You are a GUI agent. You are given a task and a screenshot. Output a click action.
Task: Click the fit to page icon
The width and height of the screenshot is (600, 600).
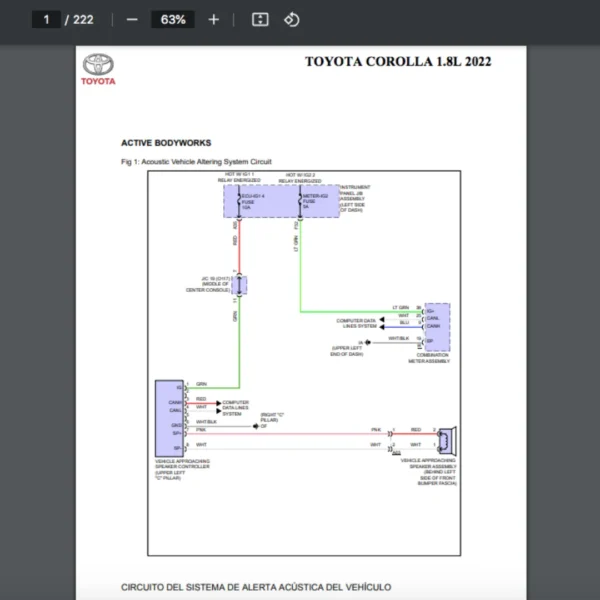260,20
